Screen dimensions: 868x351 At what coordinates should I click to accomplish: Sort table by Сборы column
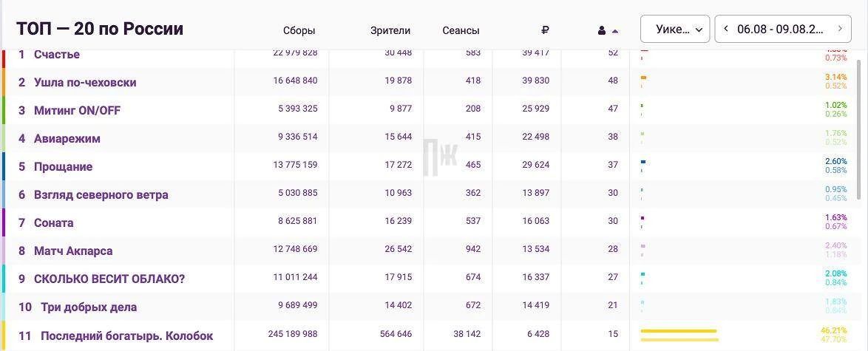pyautogui.click(x=299, y=30)
